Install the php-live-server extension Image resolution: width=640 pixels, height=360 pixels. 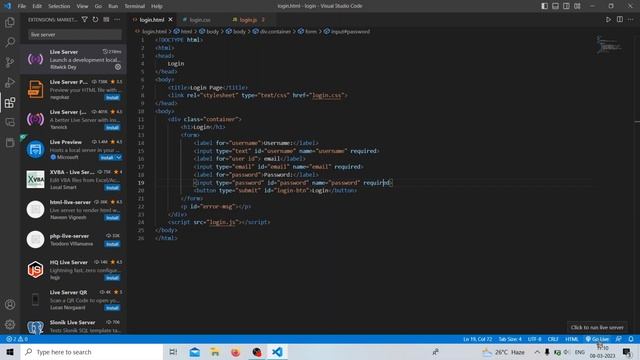(112, 244)
